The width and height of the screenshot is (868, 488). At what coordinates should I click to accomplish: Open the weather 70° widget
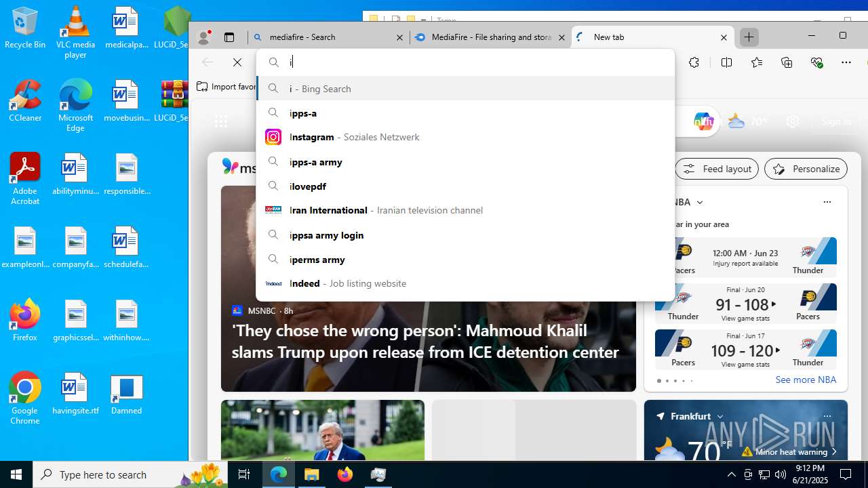click(747, 121)
